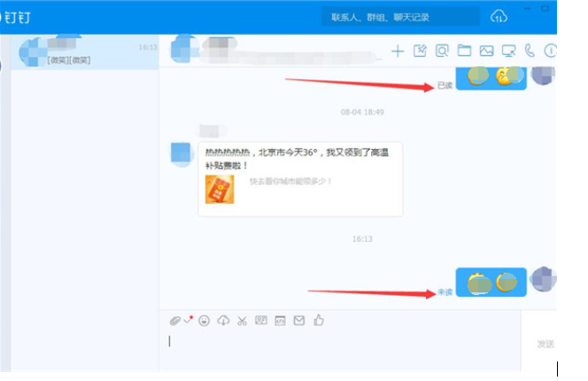Start screen share with monitor icon
Viewport: 588px width, 381px height.
point(508,51)
